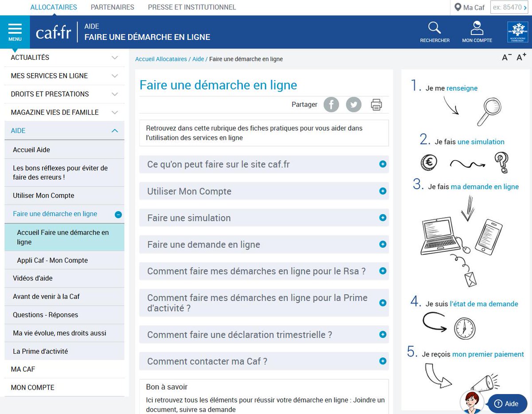Open 'La Prime d'activité' sidebar item
The height and width of the screenshot is (414, 532).
(x=64, y=351)
